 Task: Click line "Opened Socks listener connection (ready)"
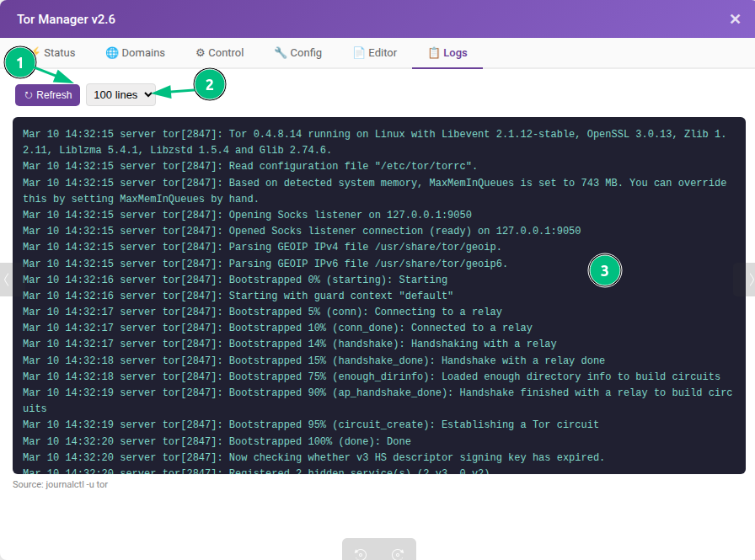[x=302, y=231]
